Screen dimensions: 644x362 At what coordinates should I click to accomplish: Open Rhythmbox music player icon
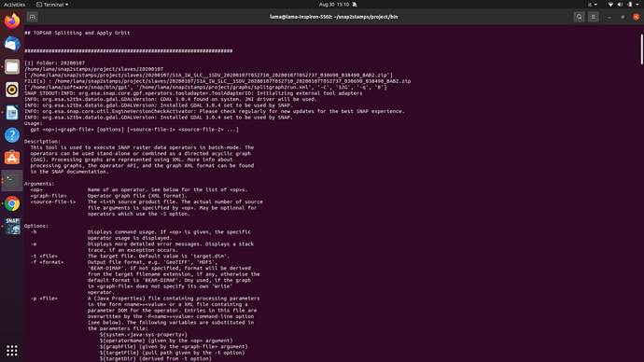[x=12, y=90]
